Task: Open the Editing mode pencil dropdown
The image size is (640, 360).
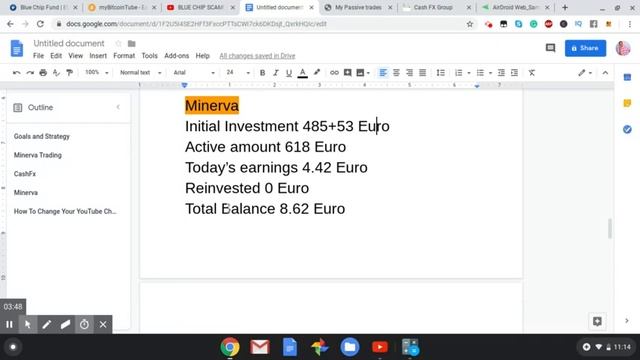Action: coord(584,73)
